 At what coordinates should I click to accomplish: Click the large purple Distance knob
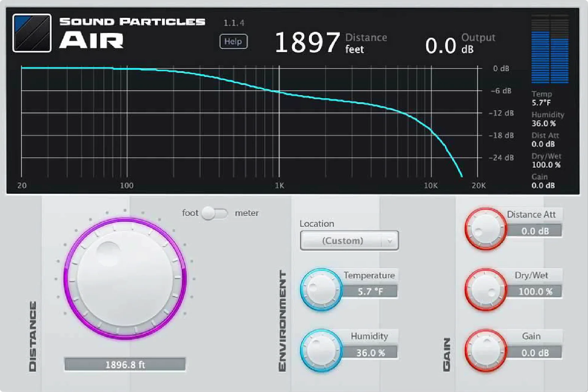pos(125,279)
